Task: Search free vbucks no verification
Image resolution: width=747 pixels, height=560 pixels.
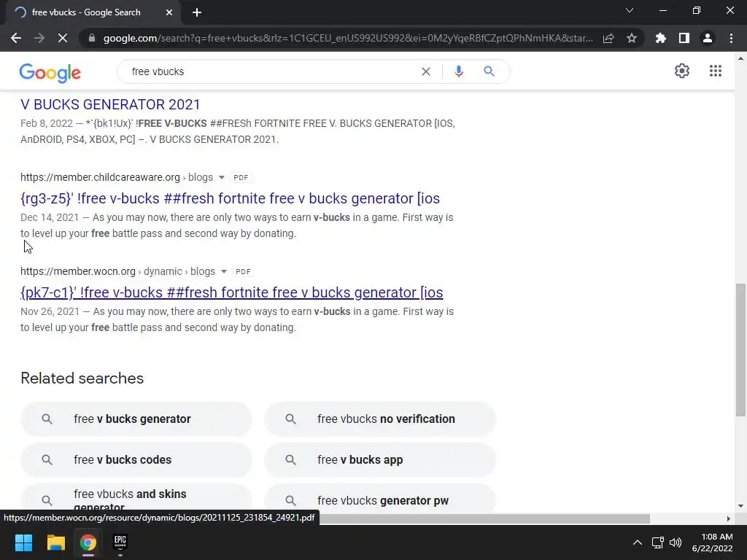Action: (x=380, y=419)
